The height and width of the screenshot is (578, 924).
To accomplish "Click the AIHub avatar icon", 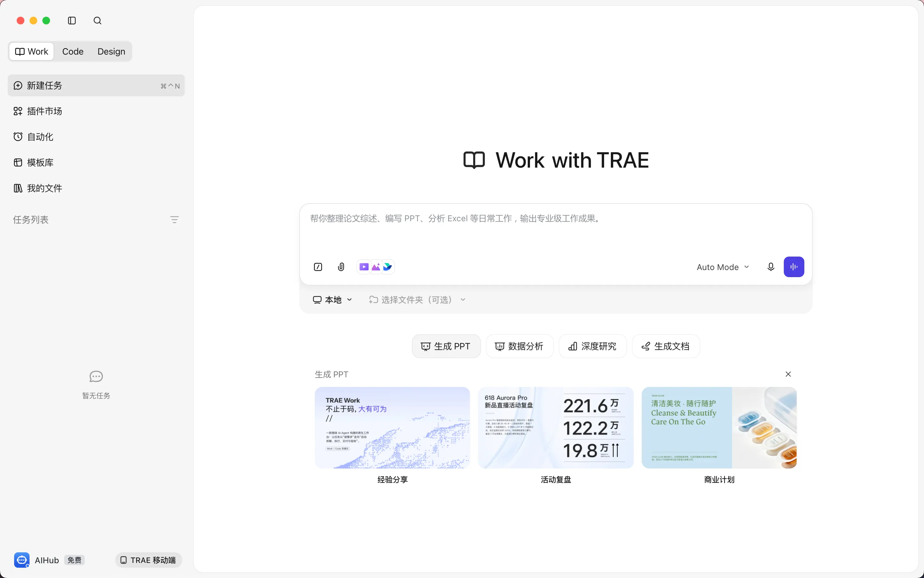I will (x=22, y=560).
